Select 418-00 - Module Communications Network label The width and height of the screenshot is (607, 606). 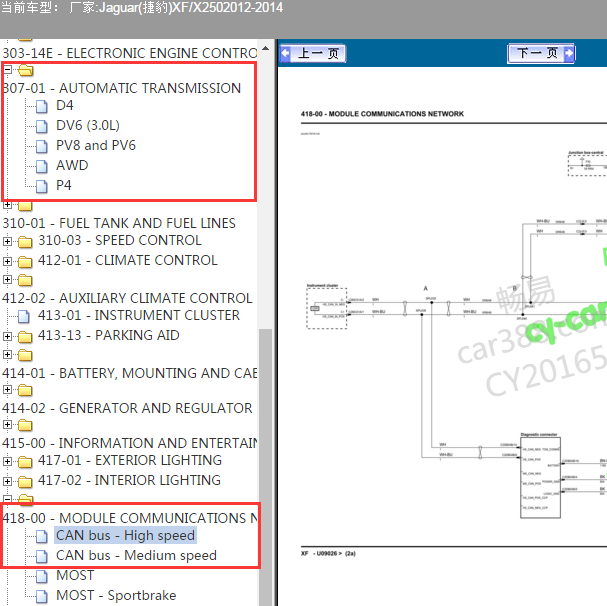pyautogui.click(x=130, y=518)
